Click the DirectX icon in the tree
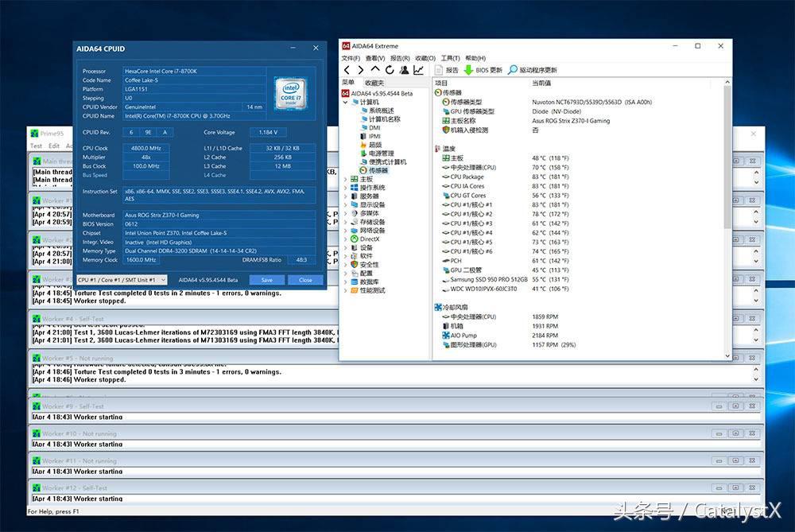The height and width of the screenshot is (532, 795). pyautogui.click(x=355, y=239)
